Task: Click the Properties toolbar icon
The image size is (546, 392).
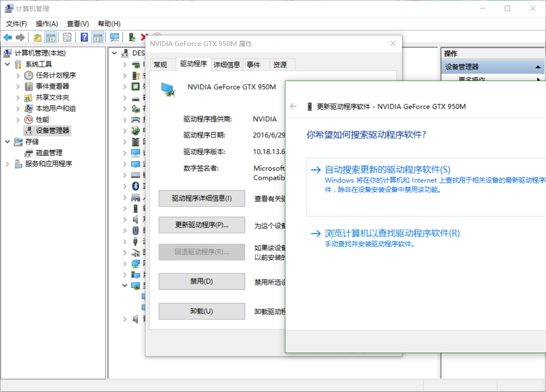Action: (x=67, y=37)
